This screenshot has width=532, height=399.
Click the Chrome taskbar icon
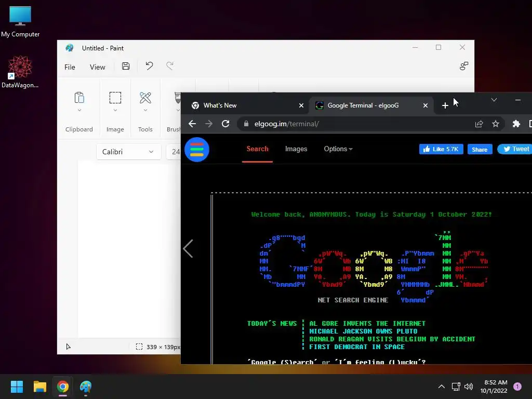pos(63,387)
